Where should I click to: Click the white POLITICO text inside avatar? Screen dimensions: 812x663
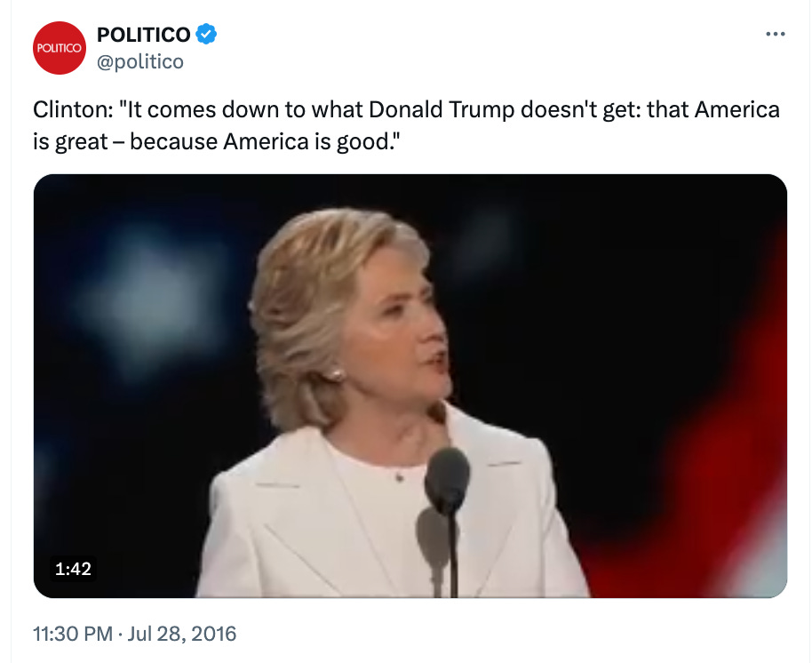59,48
